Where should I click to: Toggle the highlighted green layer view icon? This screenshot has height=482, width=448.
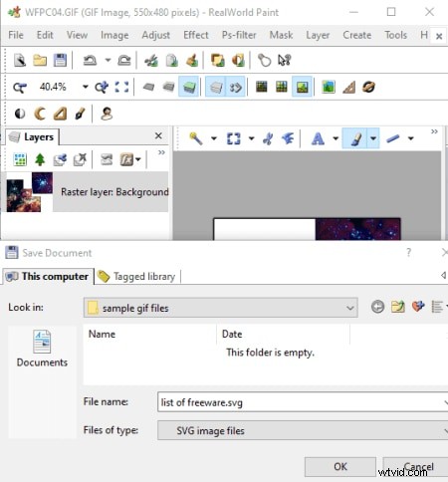188,87
